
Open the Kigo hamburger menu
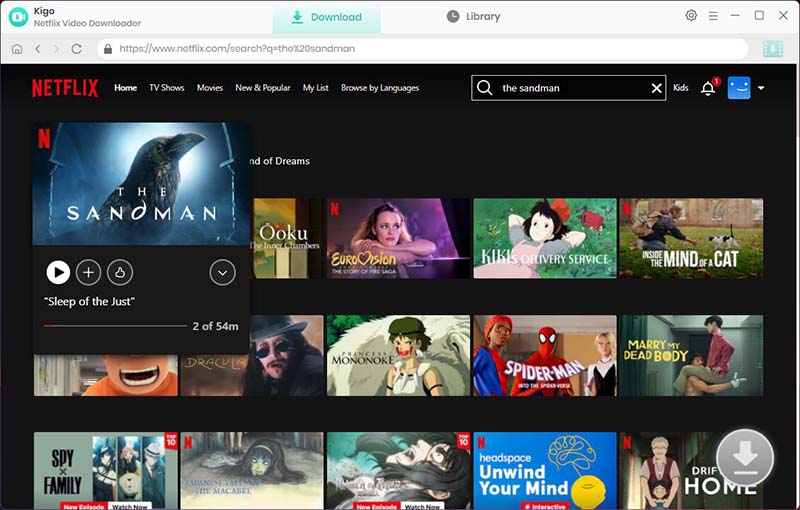point(713,16)
